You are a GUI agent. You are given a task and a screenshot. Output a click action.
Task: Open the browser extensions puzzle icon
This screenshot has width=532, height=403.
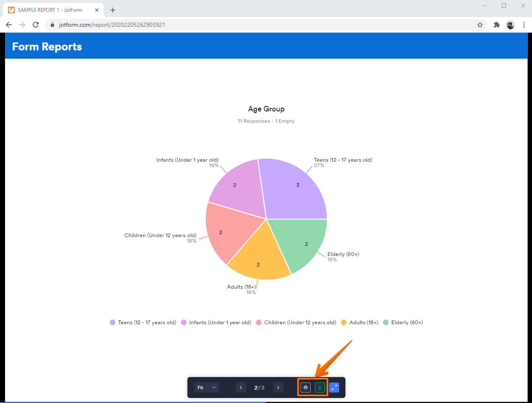click(496, 25)
